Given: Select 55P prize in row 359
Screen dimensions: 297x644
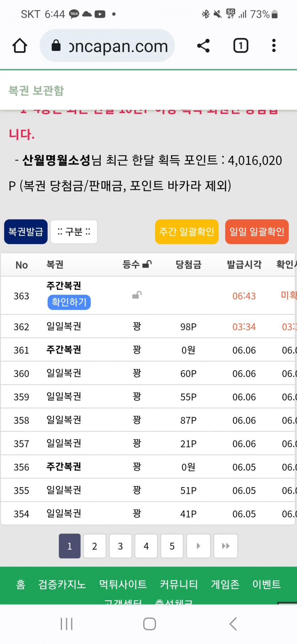Looking at the screenshot, I should point(189,397).
